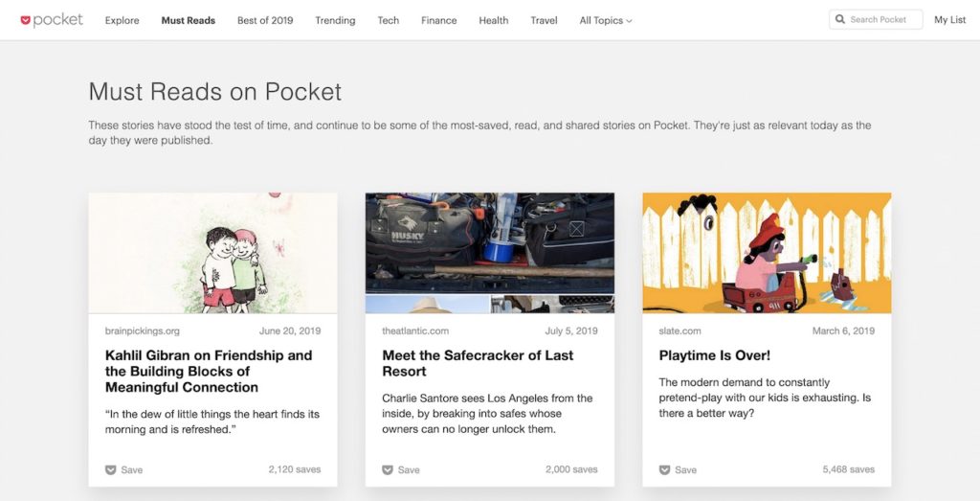Image resolution: width=980 pixels, height=501 pixels.
Task: Open the Travel topic
Action: 544,20
